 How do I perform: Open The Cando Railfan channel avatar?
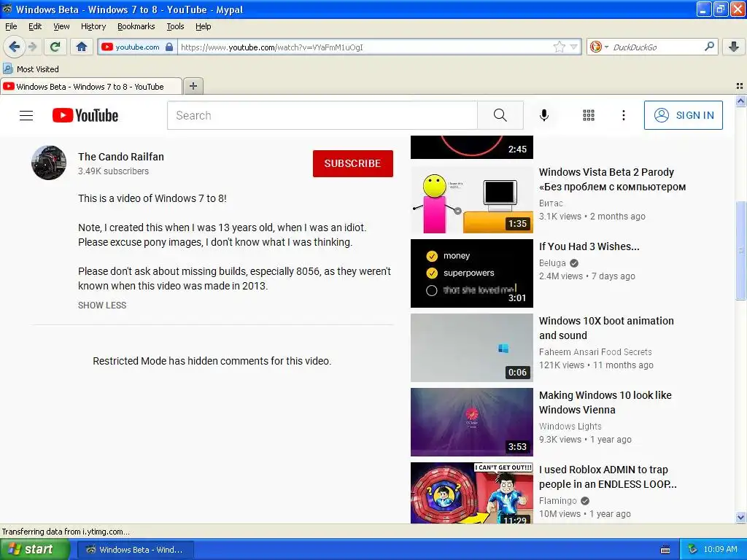pyautogui.click(x=49, y=163)
